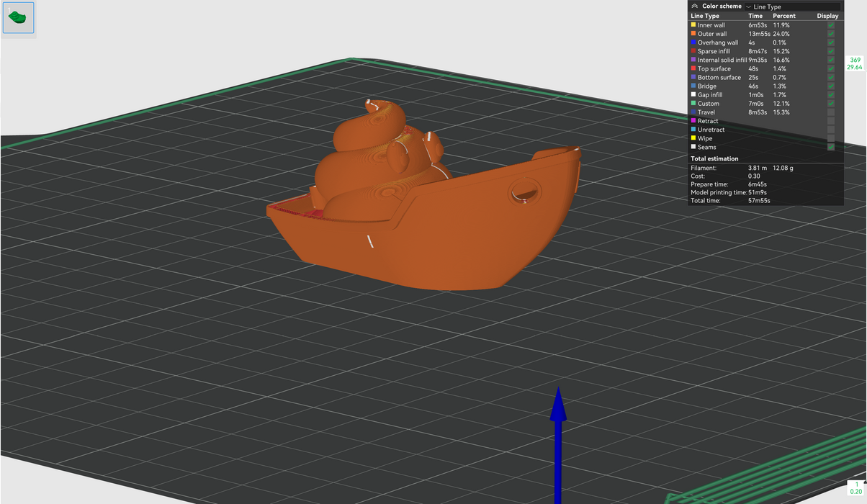Click plate 1 thumbnail
867x504 pixels.
18,18
